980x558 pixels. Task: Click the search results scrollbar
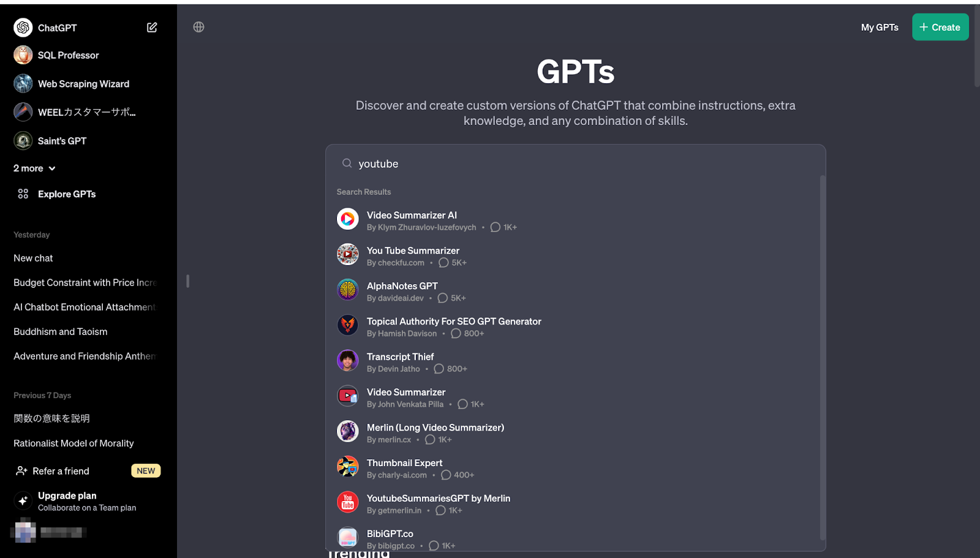coord(823,358)
